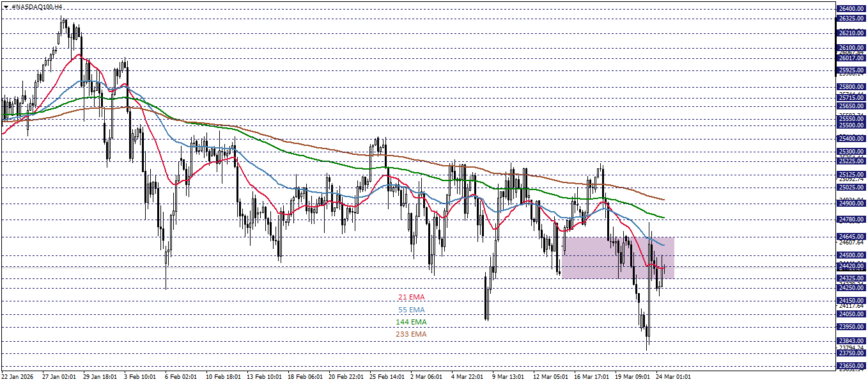The width and height of the screenshot is (868, 384).
Task: Select the 21 EMA legend label
Action: [411, 297]
